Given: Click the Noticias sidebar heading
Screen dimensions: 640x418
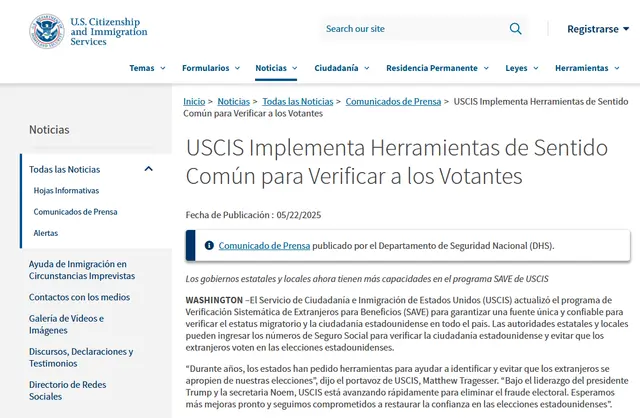Looking at the screenshot, I should (x=49, y=129).
